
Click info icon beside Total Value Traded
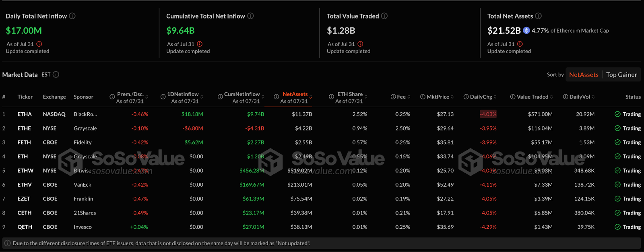(384, 16)
